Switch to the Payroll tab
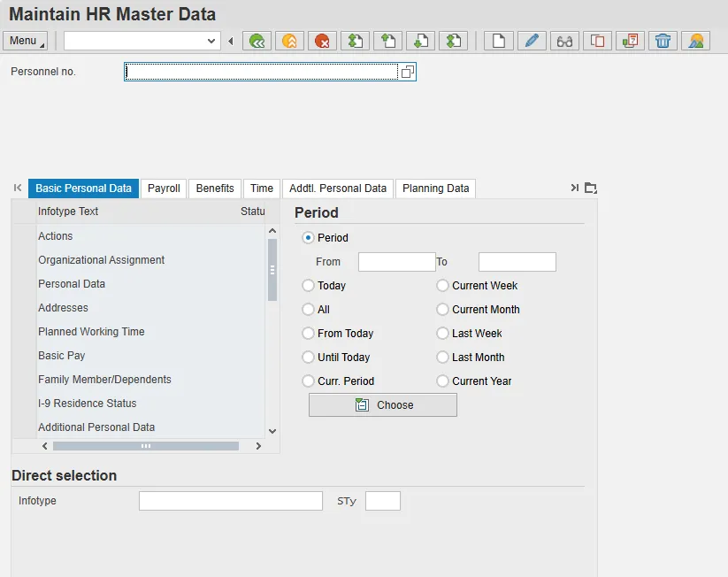This screenshot has width=728, height=577. coord(164,188)
